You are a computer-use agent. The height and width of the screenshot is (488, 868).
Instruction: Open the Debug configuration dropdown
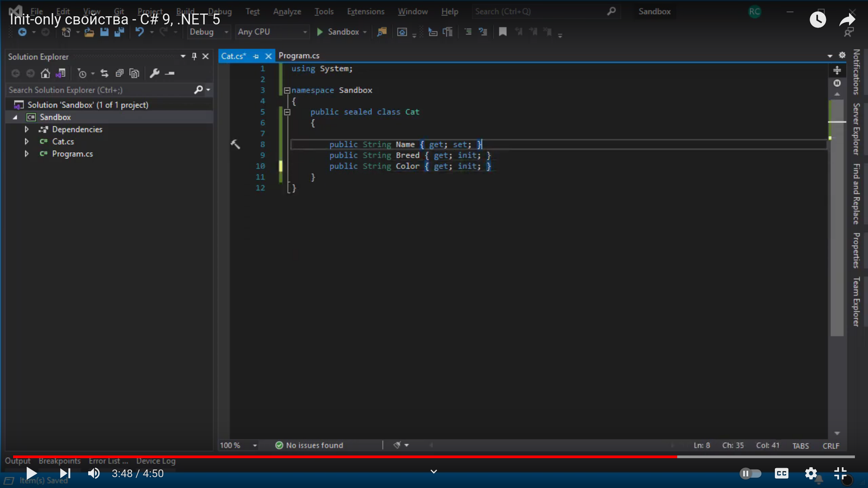208,32
